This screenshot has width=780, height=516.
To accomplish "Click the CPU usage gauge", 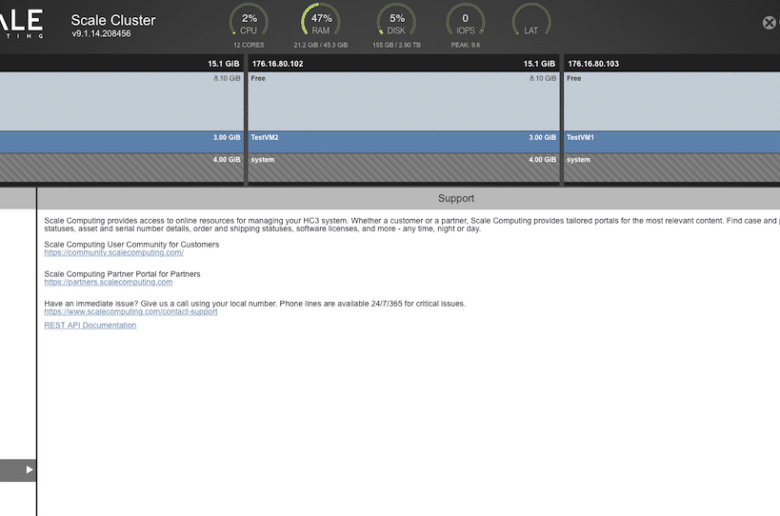I will pyautogui.click(x=248, y=21).
